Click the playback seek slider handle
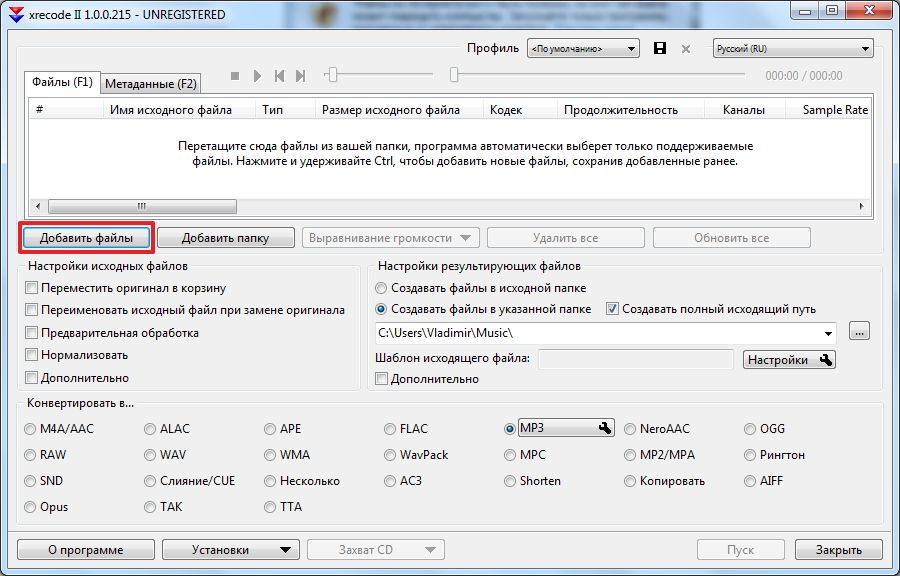 [454, 75]
